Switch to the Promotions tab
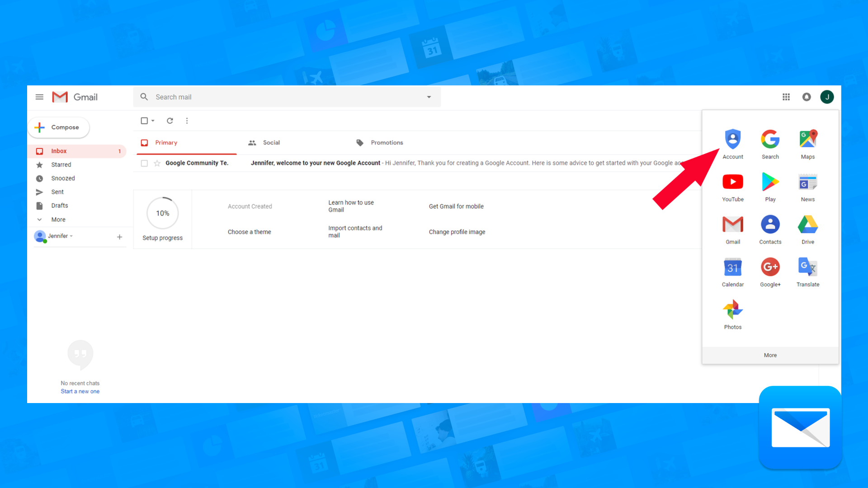This screenshot has height=488, width=868. [387, 143]
